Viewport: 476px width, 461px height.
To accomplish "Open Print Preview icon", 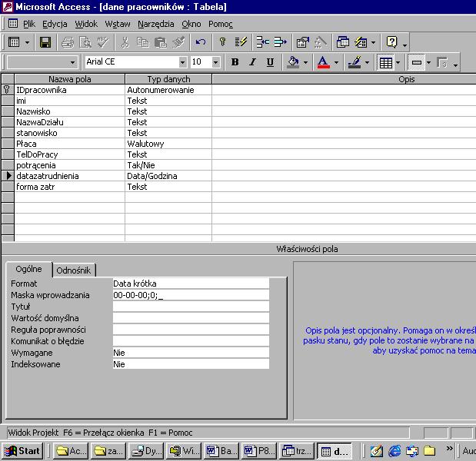I will click(x=85, y=42).
